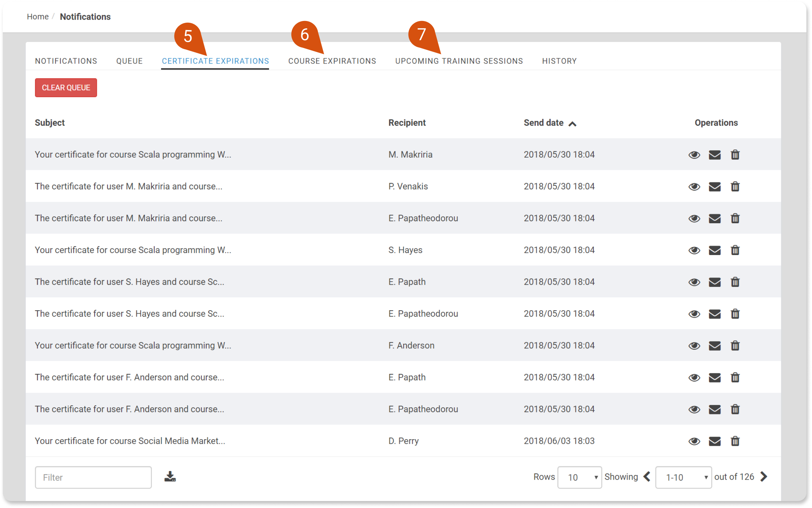Switch to the Queue tab
The width and height of the screenshot is (812, 508).
click(129, 61)
